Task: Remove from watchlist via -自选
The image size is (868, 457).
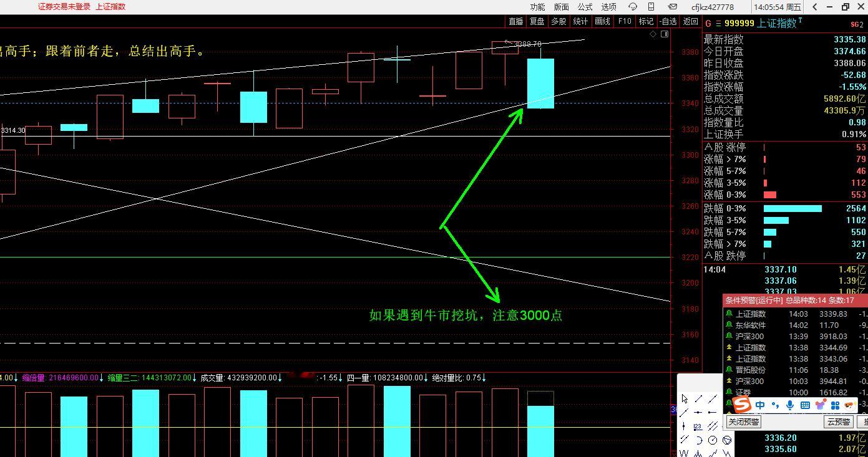Action: (x=668, y=21)
